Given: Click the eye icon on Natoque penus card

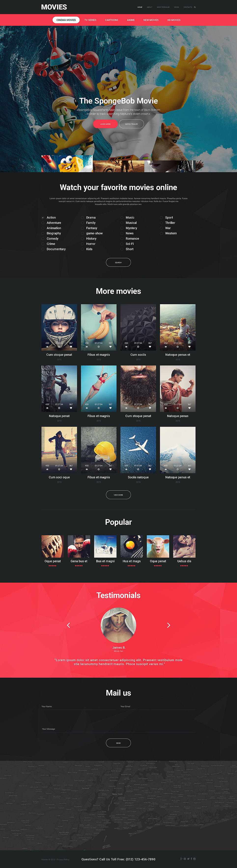Looking at the screenshot, I should 166,408.
